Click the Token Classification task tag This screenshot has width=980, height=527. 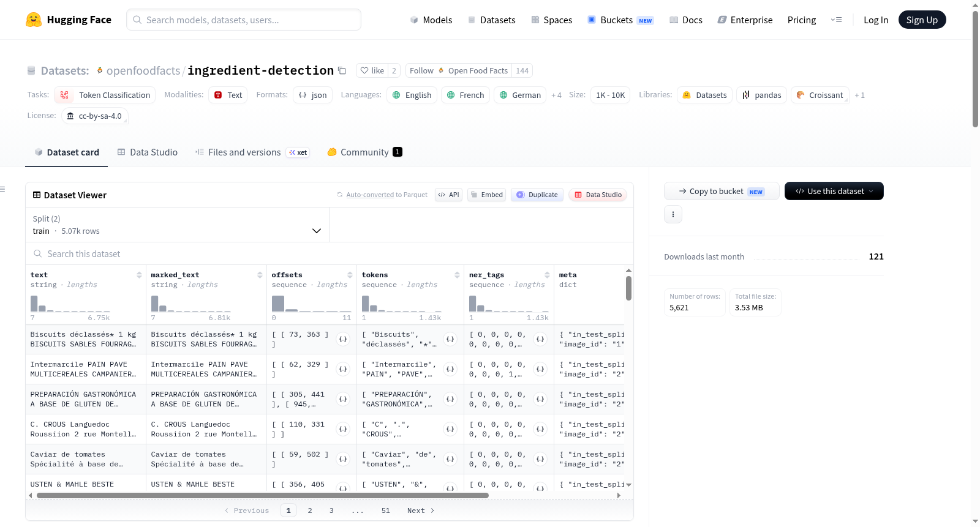coord(105,95)
